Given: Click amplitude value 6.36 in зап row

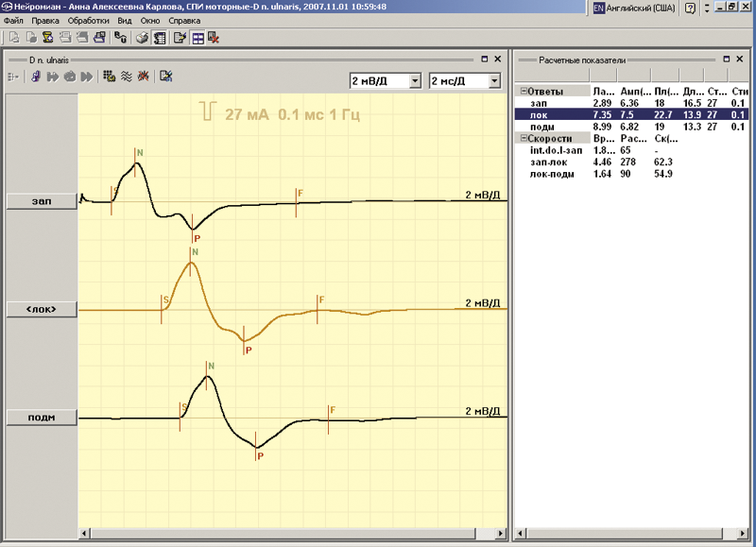Looking at the screenshot, I should tap(629, 103).
